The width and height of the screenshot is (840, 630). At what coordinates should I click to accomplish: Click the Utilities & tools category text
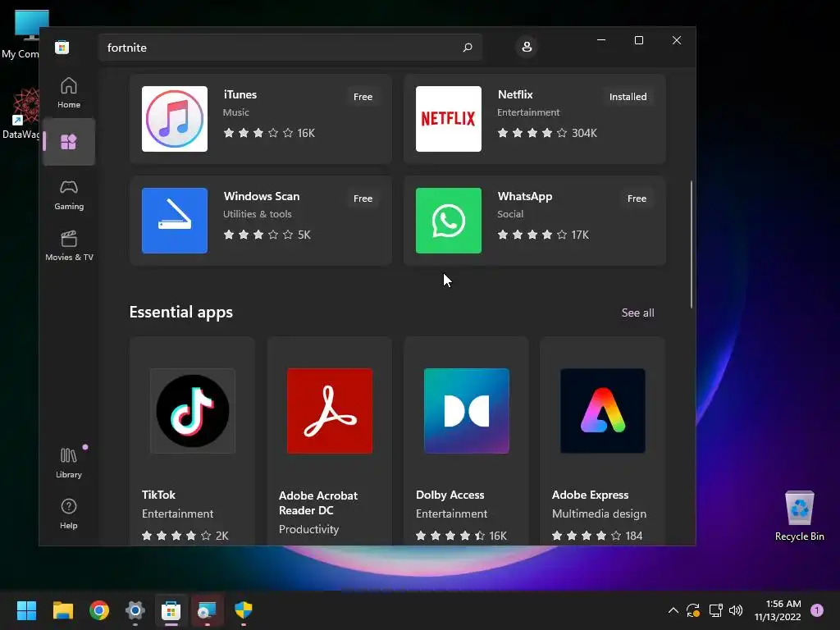coord(257,214)
